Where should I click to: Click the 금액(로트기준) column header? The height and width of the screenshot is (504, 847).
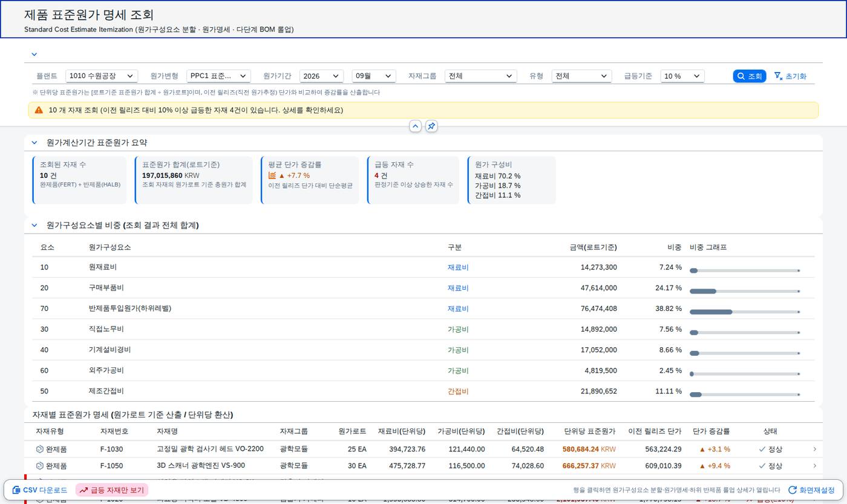pyautogui.click(x=593, y=247)
